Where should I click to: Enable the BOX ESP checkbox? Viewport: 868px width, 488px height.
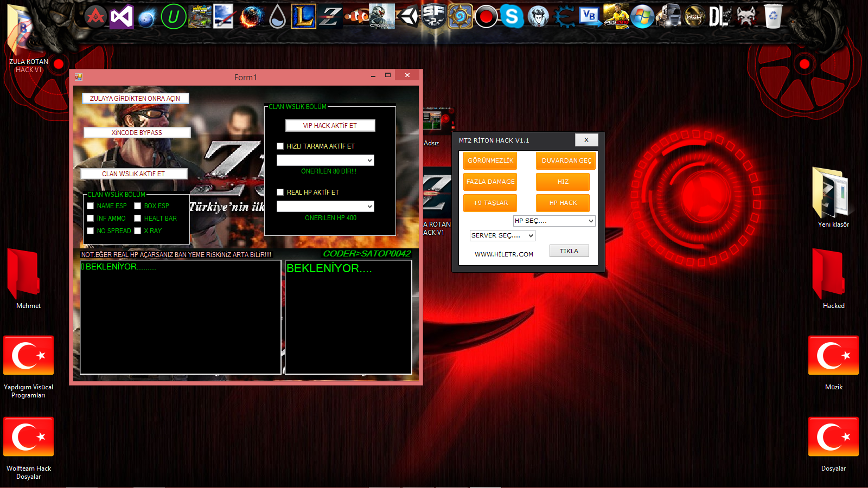pyautogui.click(x=138, y=206)
